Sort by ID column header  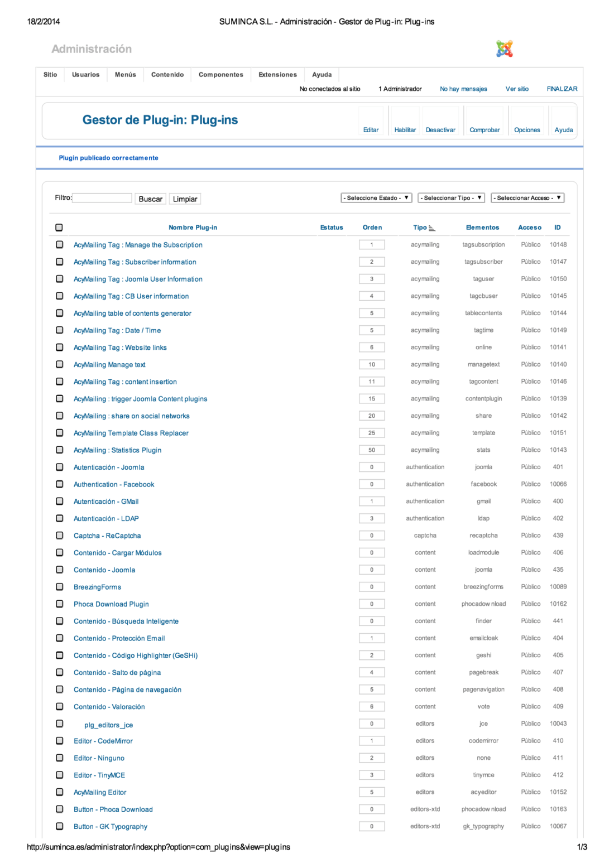tap(558, 228)
